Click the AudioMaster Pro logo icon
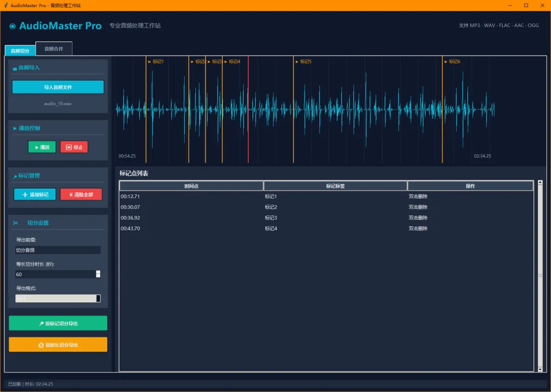Viewport: 551px width, 392px height. click(13, 26)
